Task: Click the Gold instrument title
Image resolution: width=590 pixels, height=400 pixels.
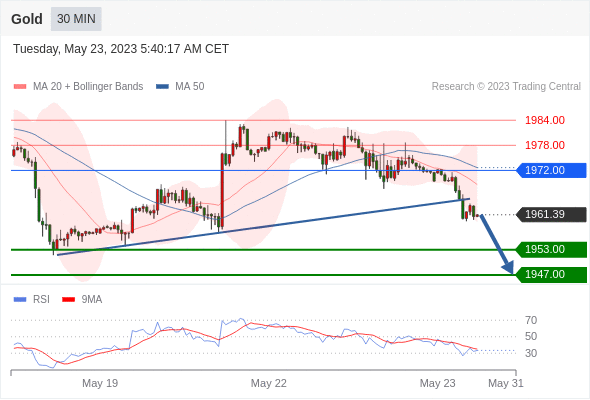Action: pos(27,19)
